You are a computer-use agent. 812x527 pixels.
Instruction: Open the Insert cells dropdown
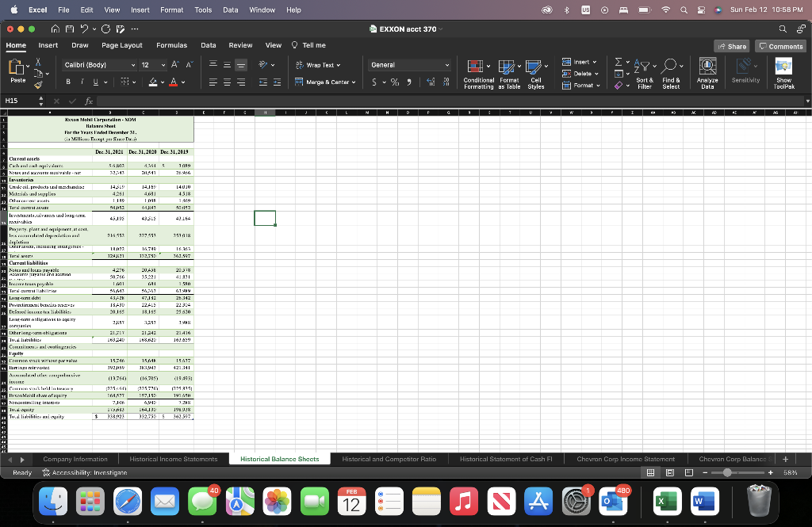point(580,62)
